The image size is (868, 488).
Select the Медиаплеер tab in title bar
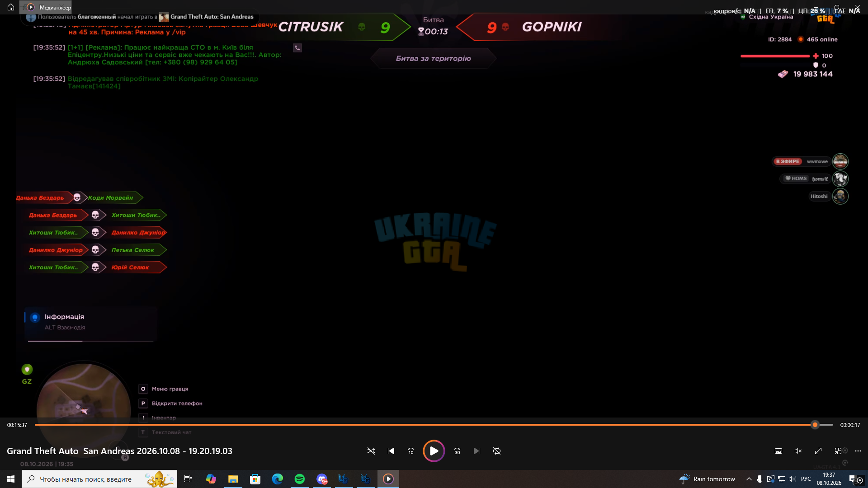coord(46,7)
